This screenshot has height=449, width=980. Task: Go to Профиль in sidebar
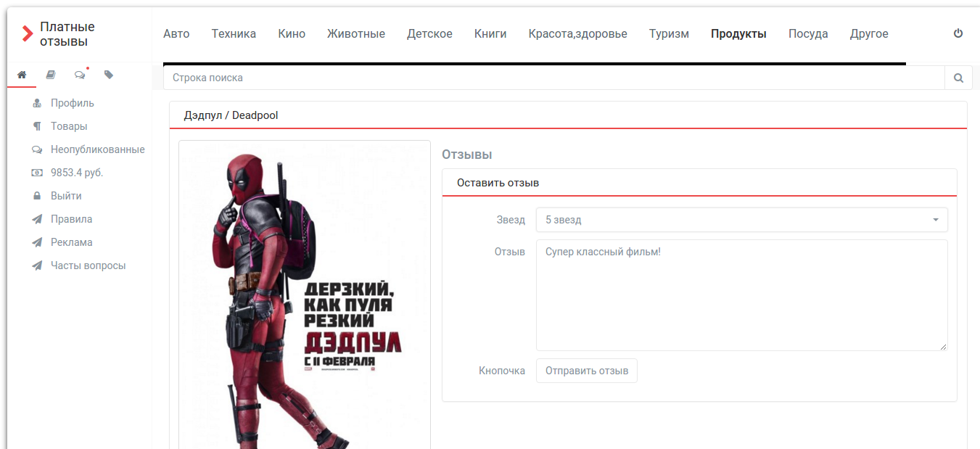pyautogui.click(x=73, y=103)
